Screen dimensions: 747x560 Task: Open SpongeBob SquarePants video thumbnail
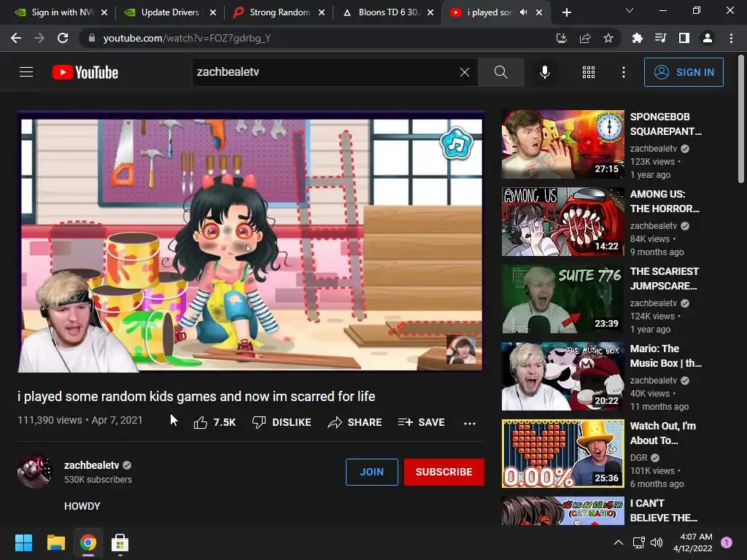[562, 144]
